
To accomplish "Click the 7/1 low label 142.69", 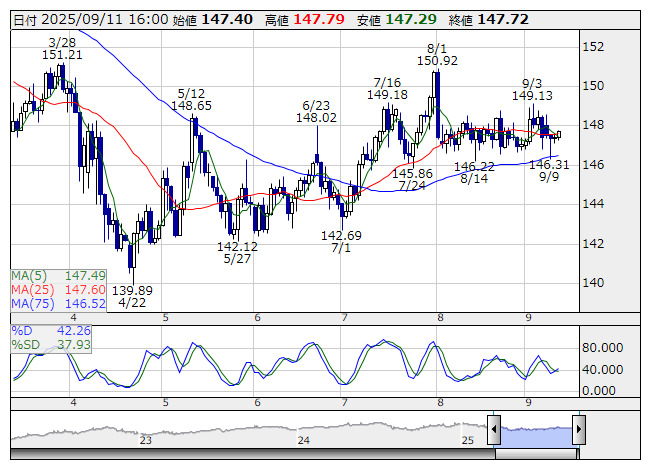I will pyautogui.click(x=341, y=235).
